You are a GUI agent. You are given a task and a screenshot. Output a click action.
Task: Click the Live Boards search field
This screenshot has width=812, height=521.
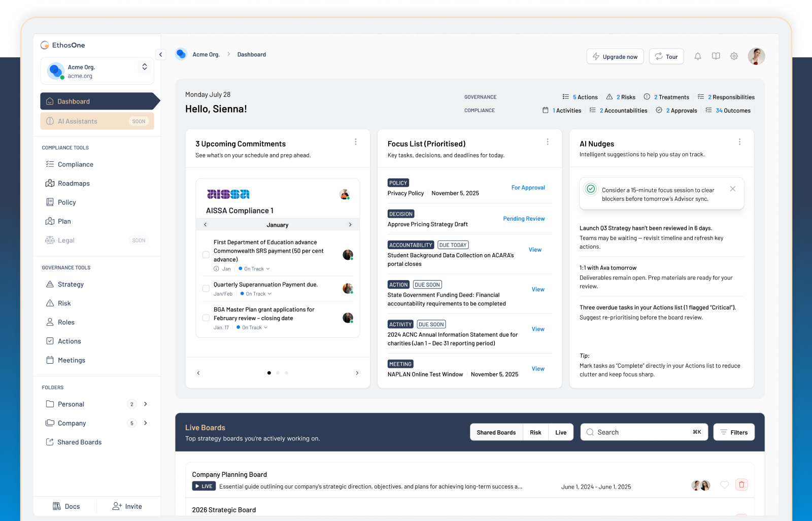[642, 432]
